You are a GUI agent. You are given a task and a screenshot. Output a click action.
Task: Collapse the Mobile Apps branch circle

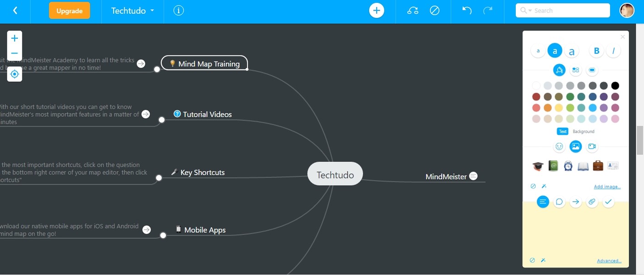[x=163, y=236]
